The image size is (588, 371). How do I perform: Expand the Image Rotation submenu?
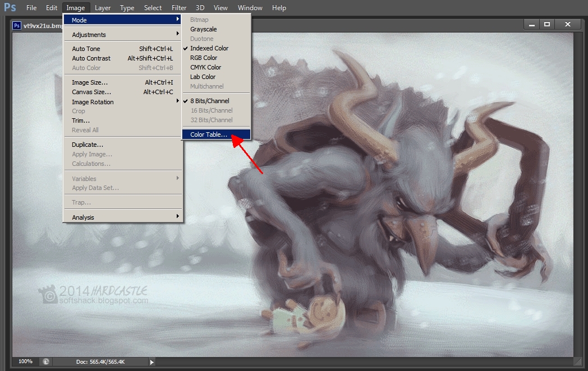coord(123,101)
